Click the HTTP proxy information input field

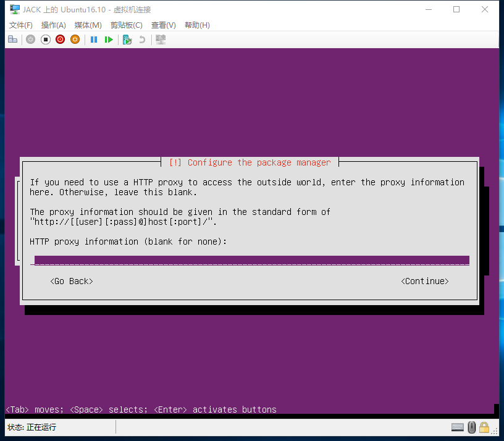coord(251,260)
